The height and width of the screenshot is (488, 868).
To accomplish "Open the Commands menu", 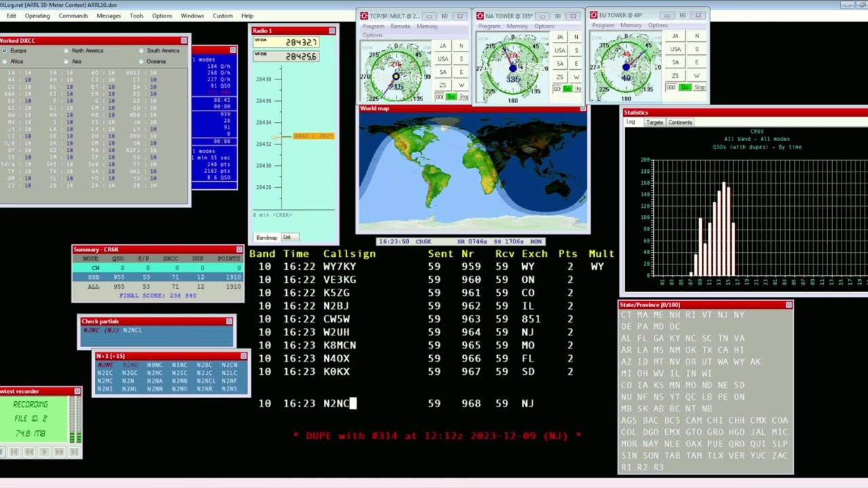I will 73,16.
